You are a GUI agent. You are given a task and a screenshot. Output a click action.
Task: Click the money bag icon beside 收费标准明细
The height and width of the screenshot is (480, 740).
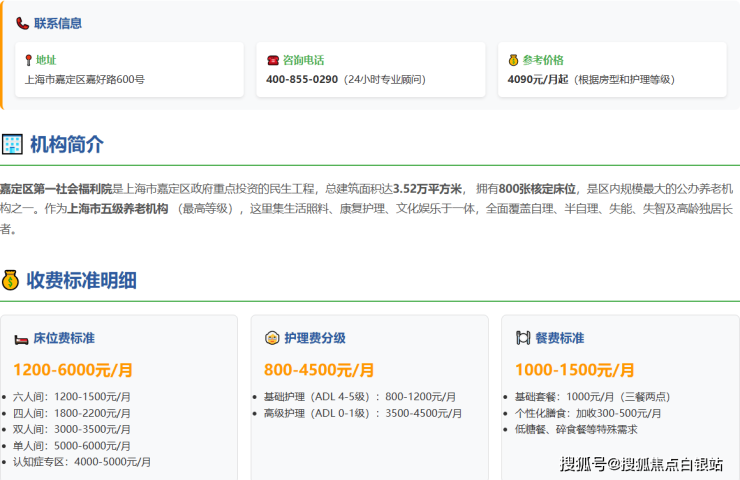pyautogui.click(x=11, y=280)
